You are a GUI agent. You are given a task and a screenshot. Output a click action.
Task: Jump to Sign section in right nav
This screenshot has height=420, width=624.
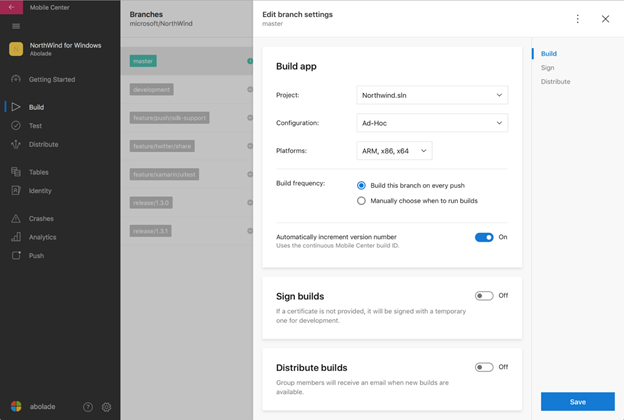click(548, 68)
